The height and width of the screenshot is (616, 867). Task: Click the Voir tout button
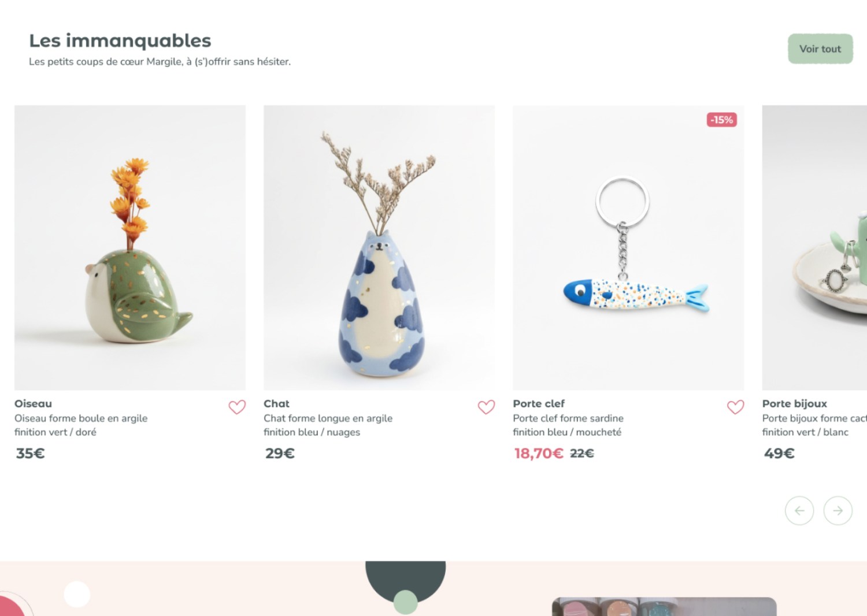pyautogui.click(x=820, y=49)
